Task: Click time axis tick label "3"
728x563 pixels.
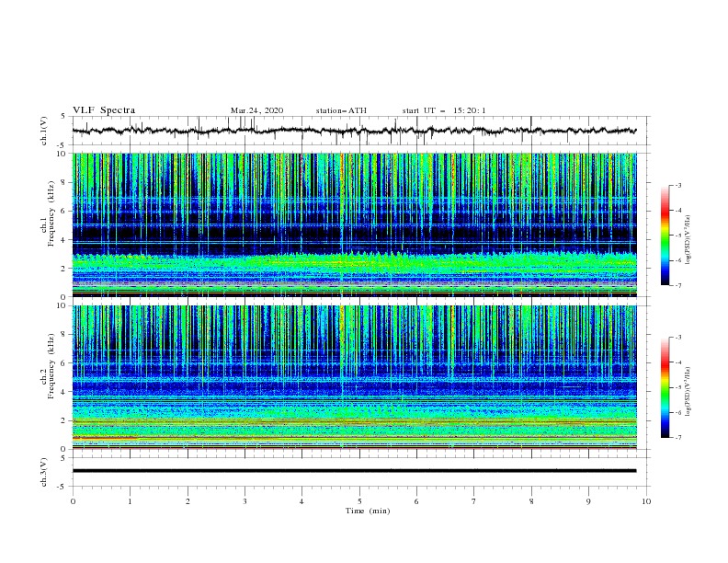Action: click(245, 501)
